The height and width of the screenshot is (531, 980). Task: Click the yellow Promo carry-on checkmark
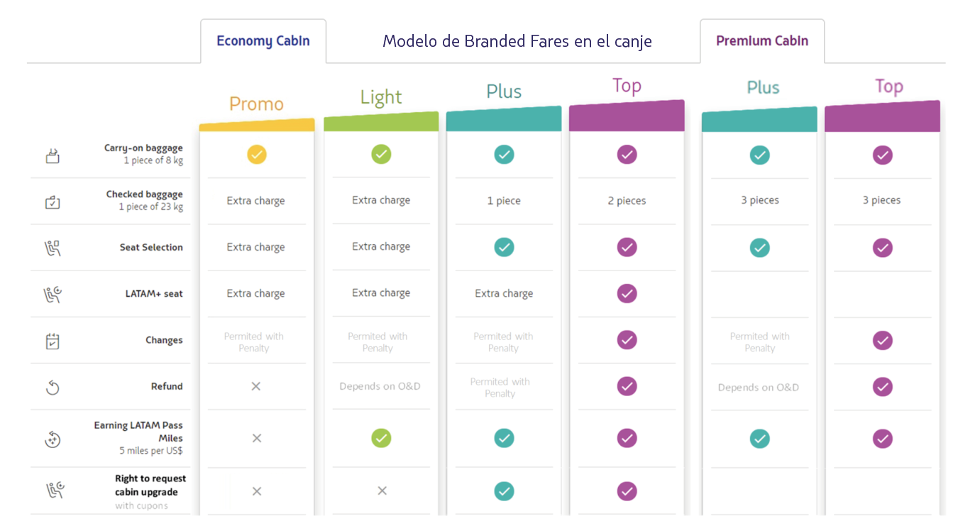(x=257, y=154)
